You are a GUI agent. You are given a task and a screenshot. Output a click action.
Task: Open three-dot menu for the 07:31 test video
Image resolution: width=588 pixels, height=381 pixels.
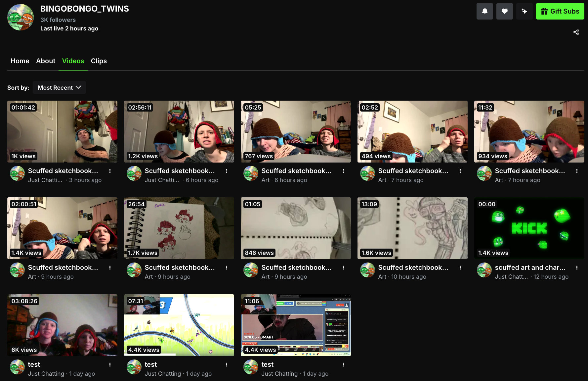[x=227, y=365]
